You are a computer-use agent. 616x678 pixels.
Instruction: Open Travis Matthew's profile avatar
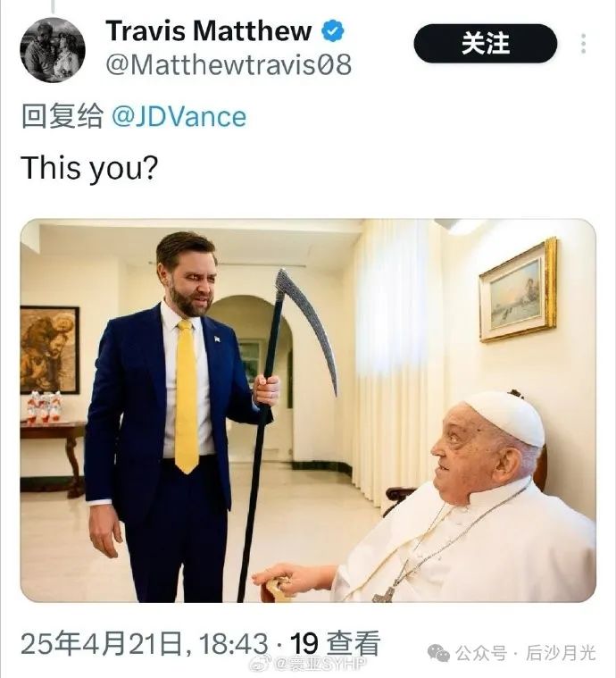click(x=53, y=50)
